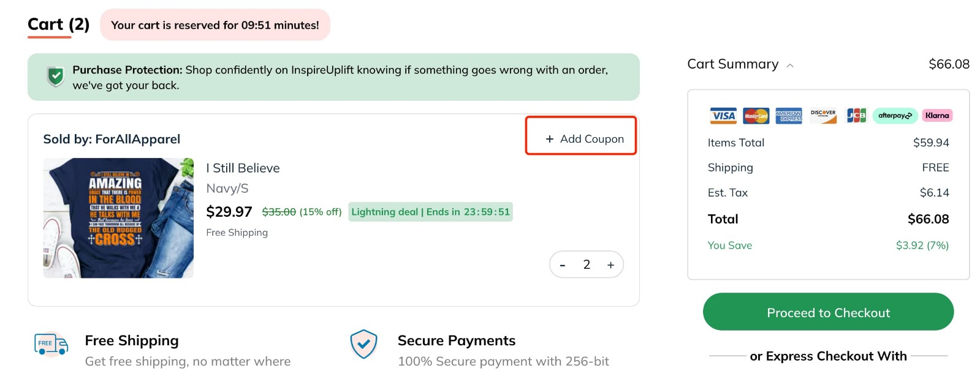Decrease item quantity with minus button
This screenshot has height=371, width=980.
(562, 264)
